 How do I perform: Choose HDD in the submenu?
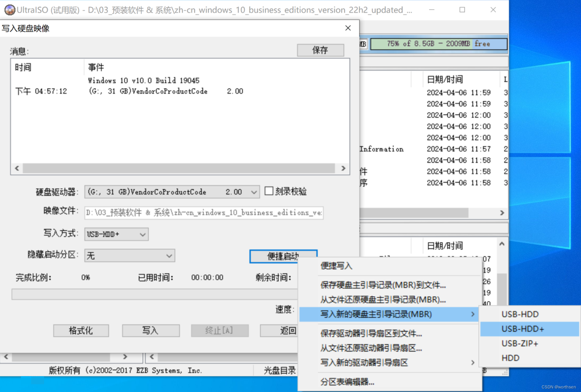pos(530,358)
